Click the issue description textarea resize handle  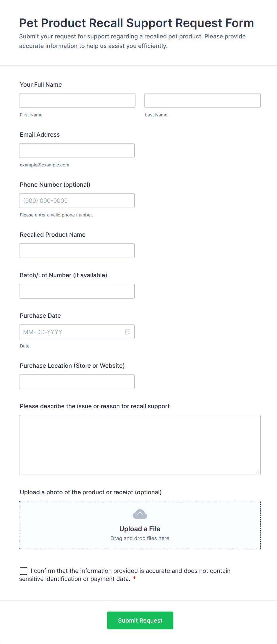tap(257, 472)
